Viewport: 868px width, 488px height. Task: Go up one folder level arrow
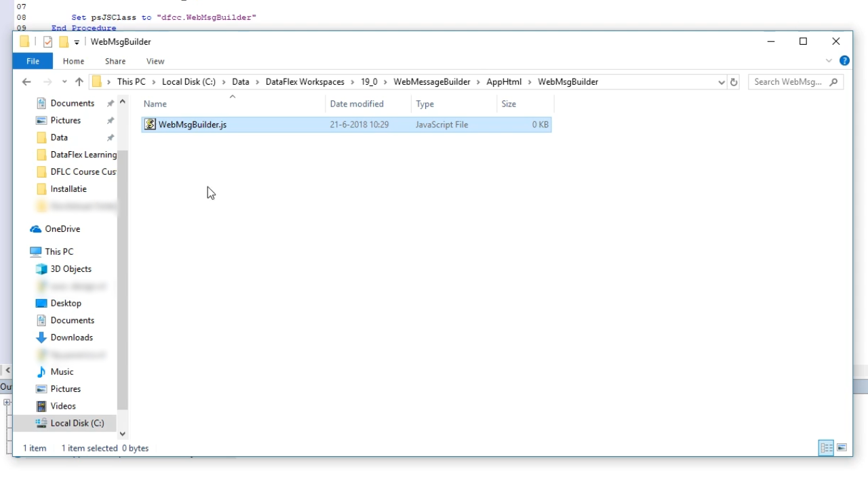79,82
